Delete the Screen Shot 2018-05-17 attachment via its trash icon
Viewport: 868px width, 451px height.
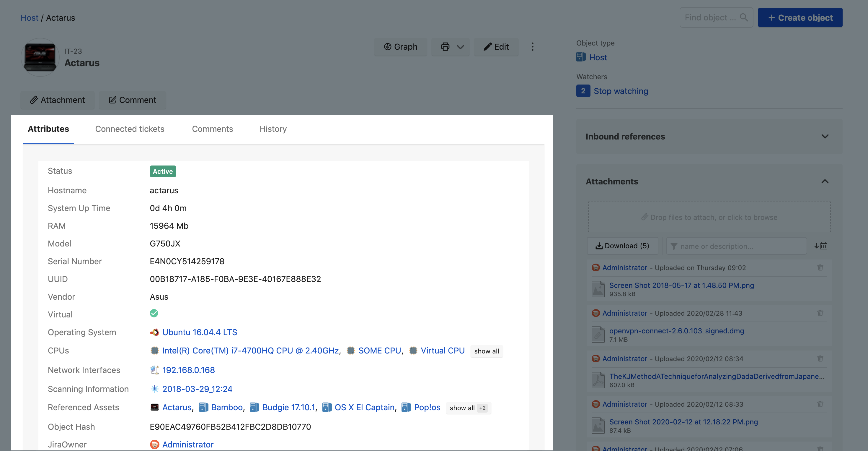click(820, 267)
